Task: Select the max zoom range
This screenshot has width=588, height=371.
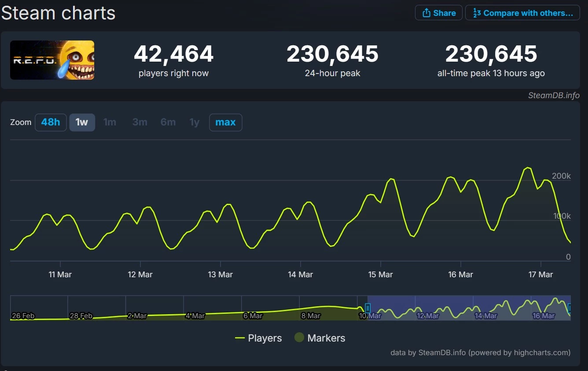Action: 225,122
